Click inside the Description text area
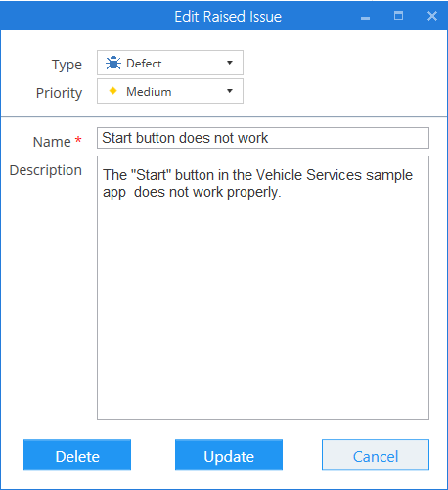This screenshot has height=490, width=448. click(263, 288)
